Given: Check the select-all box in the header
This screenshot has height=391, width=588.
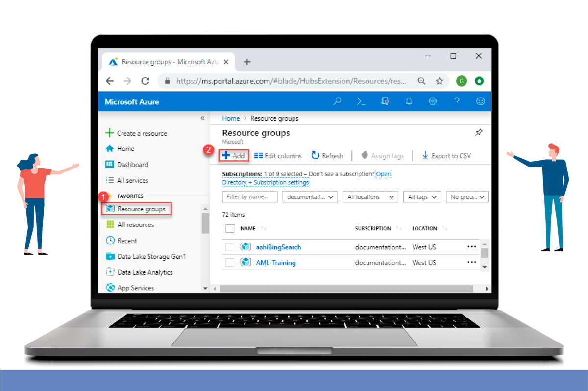Looking at the screenshot, I should (230, 228).
